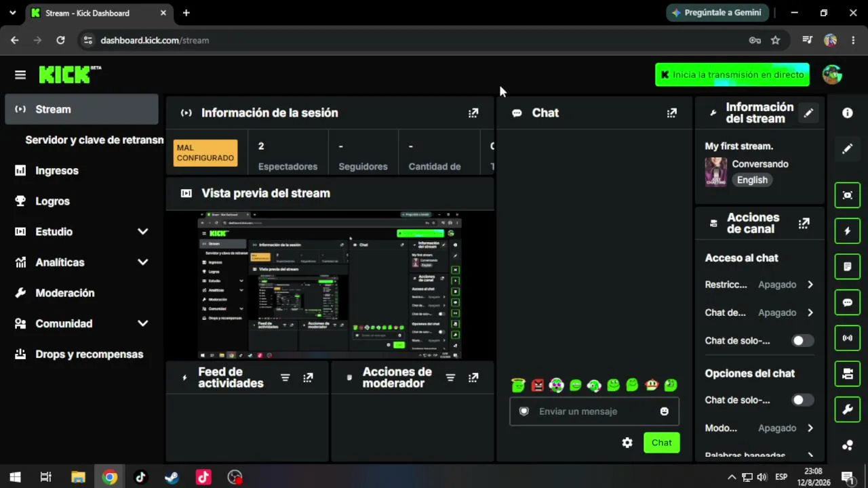Click the info circle icon in right sidebar
The image size is (868, 488).
pos(848,113)
